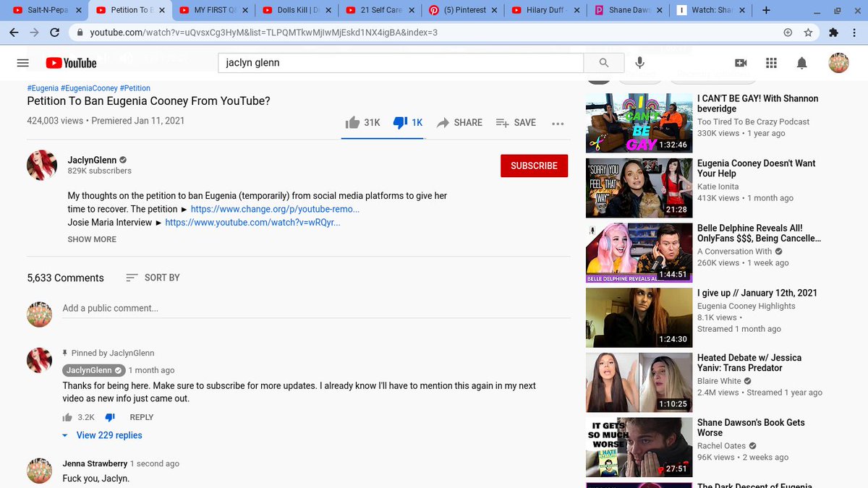Open Heated Debate w/ Jessica Yaniv thumbnail
The image size is (868, 488).
point(639,382)
